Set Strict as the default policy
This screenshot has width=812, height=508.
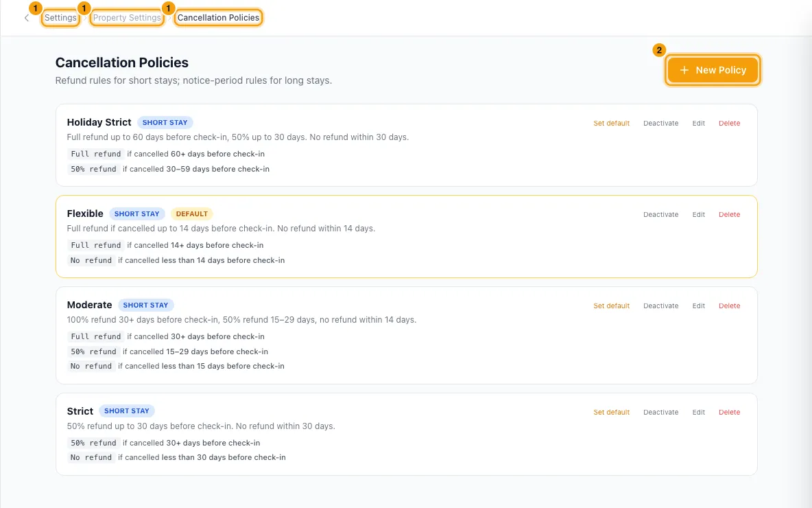(x=611, y=412)
